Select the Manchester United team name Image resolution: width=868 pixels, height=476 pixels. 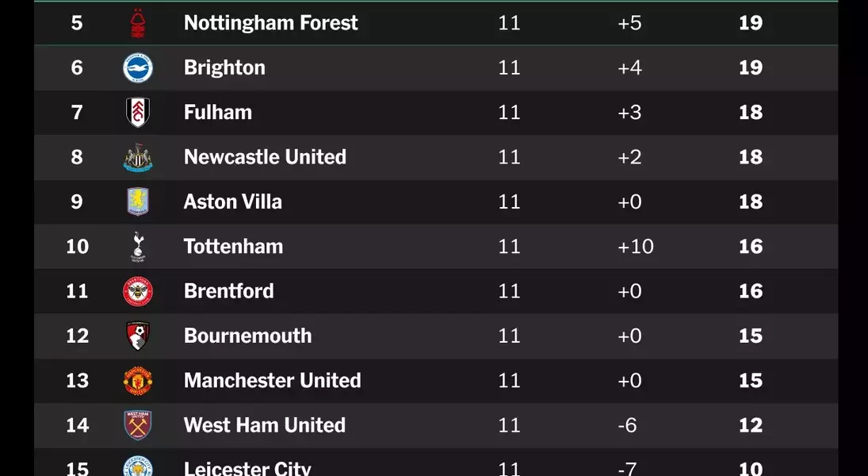[x=273, y=381]
